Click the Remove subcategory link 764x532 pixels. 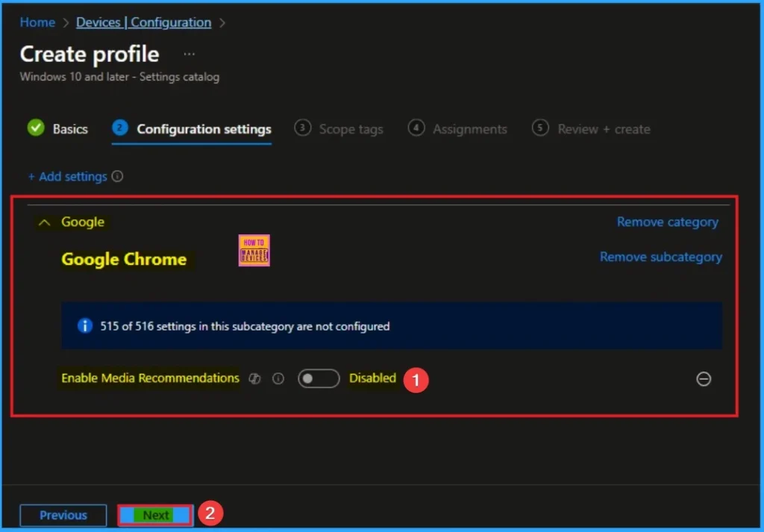pos(660,256)
